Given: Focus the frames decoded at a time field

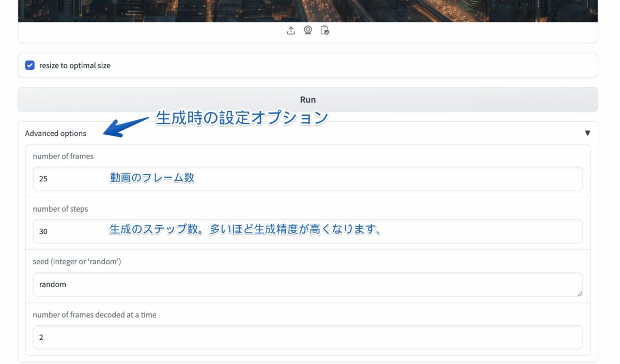Looking at the screenshot, I should pos(308,337).
